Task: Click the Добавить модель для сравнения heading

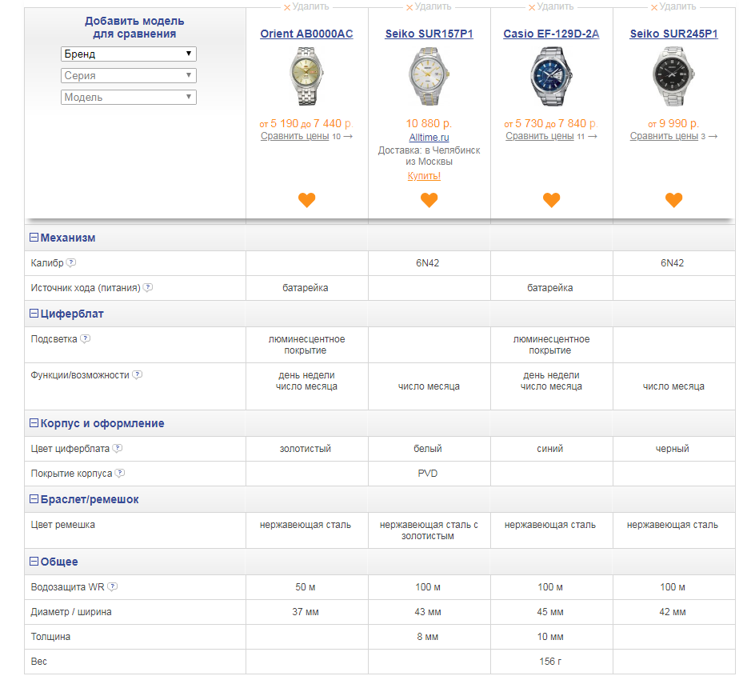Action: pyautogui.click(x=134, y=27)
